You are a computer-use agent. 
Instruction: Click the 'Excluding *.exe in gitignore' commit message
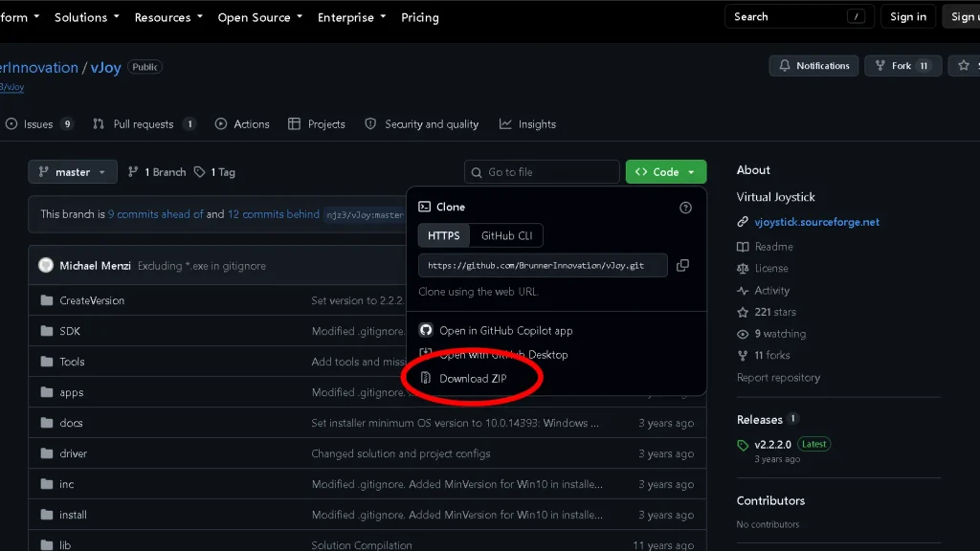pos(201,266)
